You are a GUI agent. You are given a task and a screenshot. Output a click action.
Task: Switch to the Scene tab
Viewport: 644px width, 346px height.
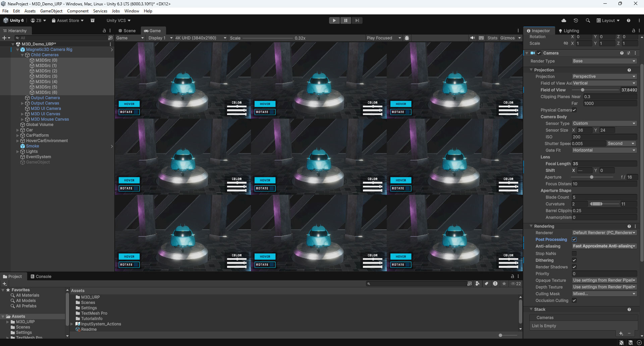click(x=127, y=31)
